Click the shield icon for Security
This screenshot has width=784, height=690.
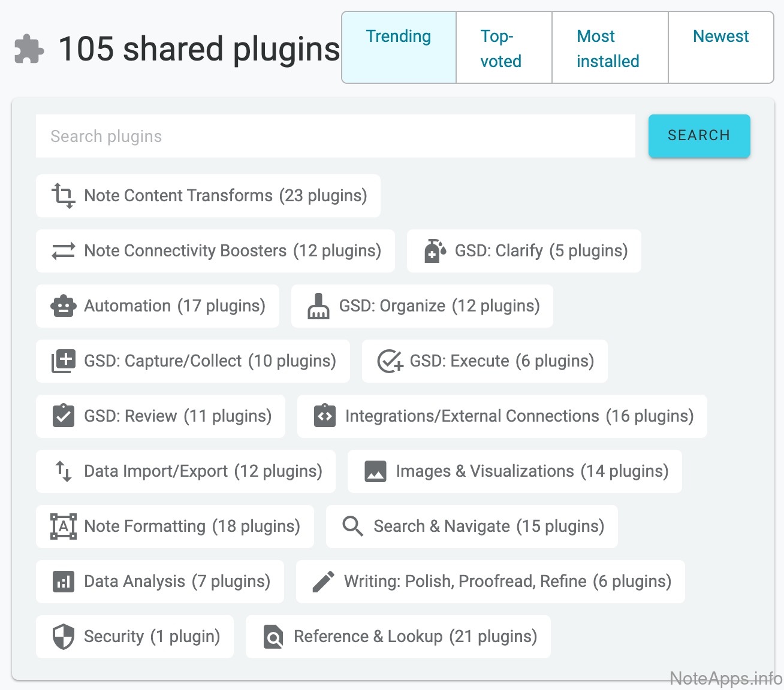[64, 637]
